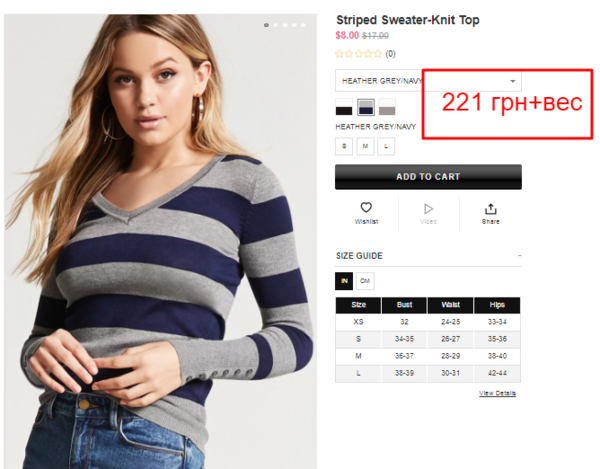Open the View Details link
The width and height of the screenshot is (600, 469).
[497, 393]
